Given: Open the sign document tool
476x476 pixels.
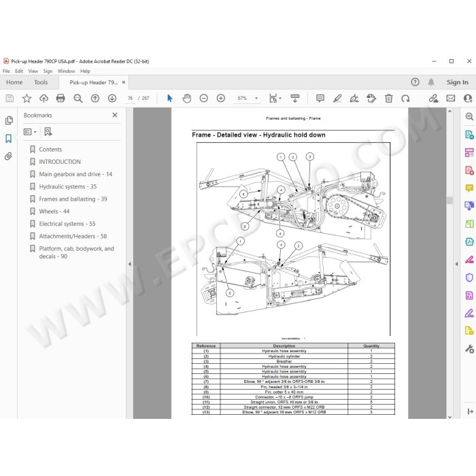Looking at the screenshot, I should [x=354, y=99].
